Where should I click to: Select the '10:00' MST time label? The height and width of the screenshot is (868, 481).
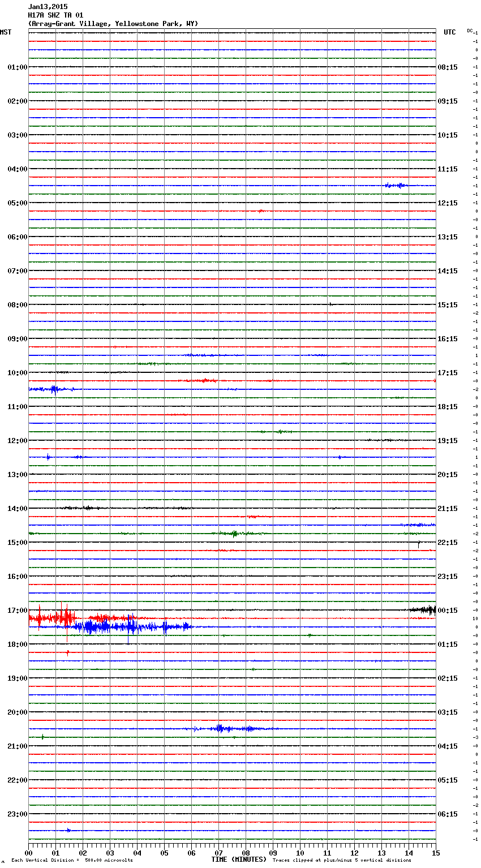pos(18,373)
